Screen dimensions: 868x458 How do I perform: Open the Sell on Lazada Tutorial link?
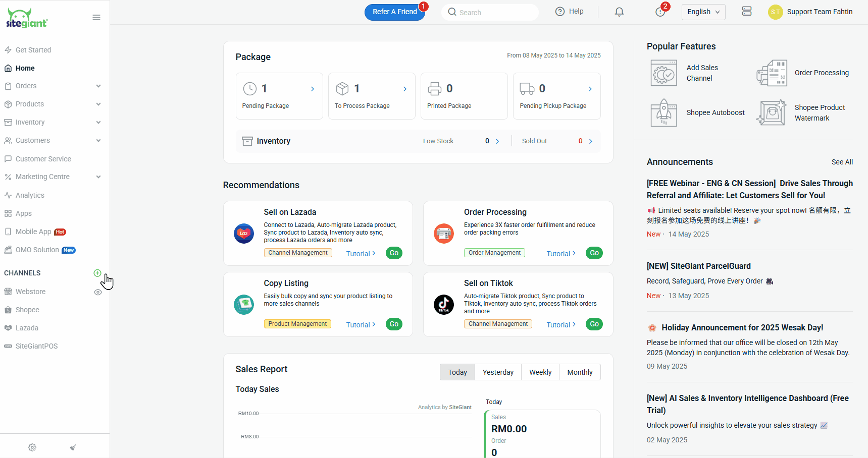(361, 254)
